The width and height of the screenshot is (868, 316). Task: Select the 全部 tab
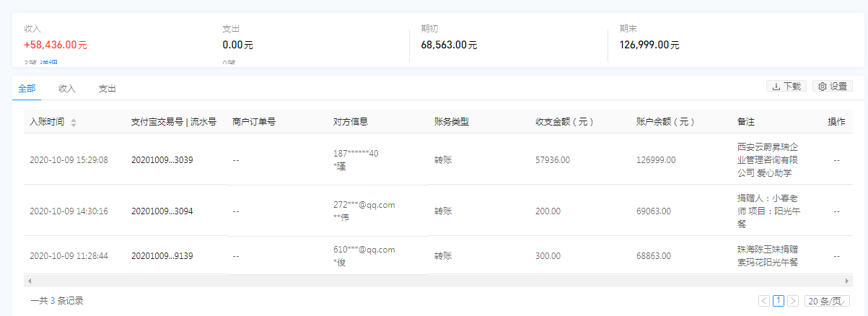click(27, 89)
